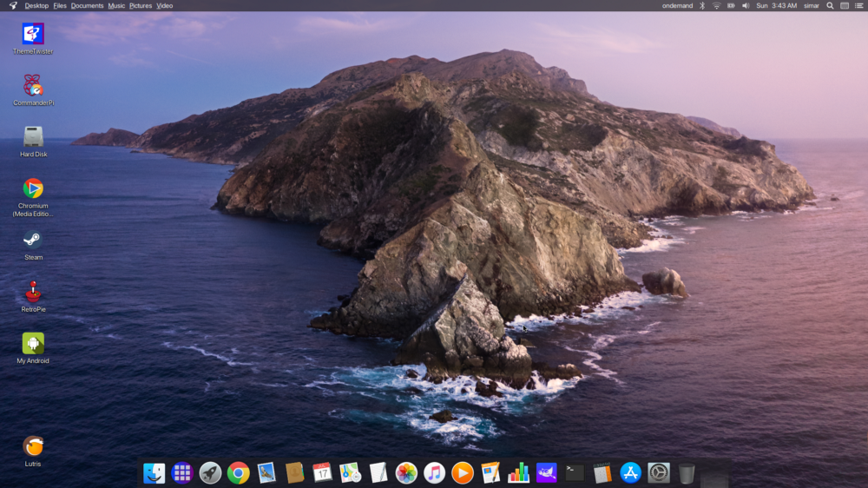Select the Steam desktop icon
This screenshot has width=868, height=488.
tap(33, 241)
